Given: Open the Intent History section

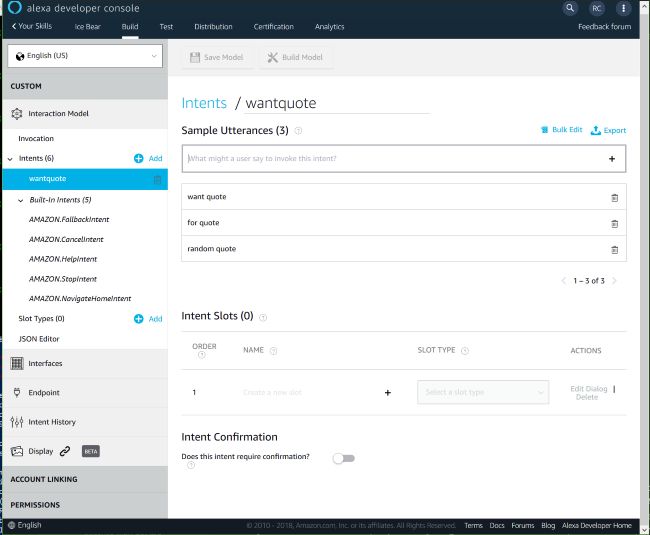Looking at the screenshot, I should coord(85,422).
